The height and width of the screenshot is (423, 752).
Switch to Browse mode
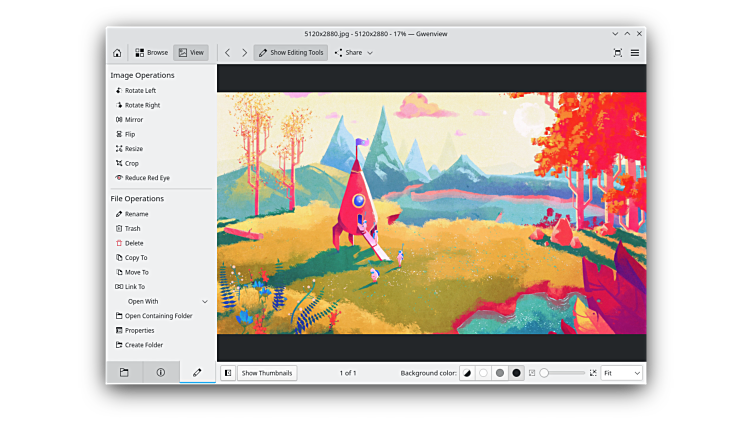[152, 53]
